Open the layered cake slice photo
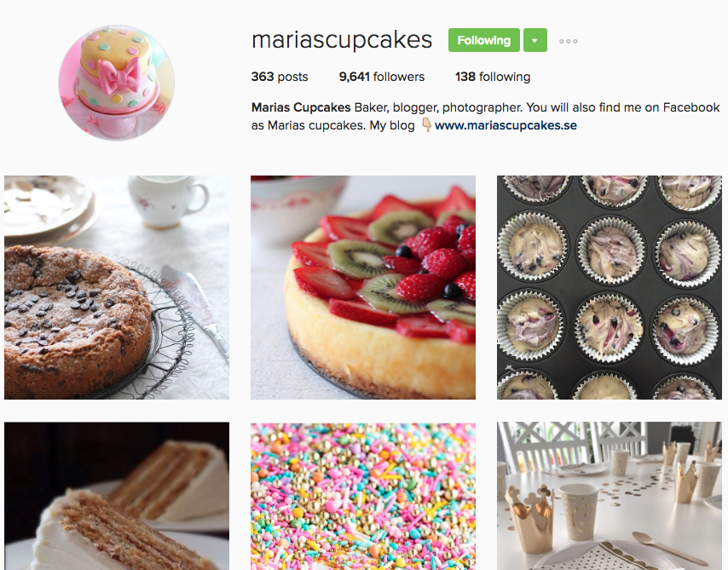This screenshot has height=570, width=728. [x=117, y=496]
